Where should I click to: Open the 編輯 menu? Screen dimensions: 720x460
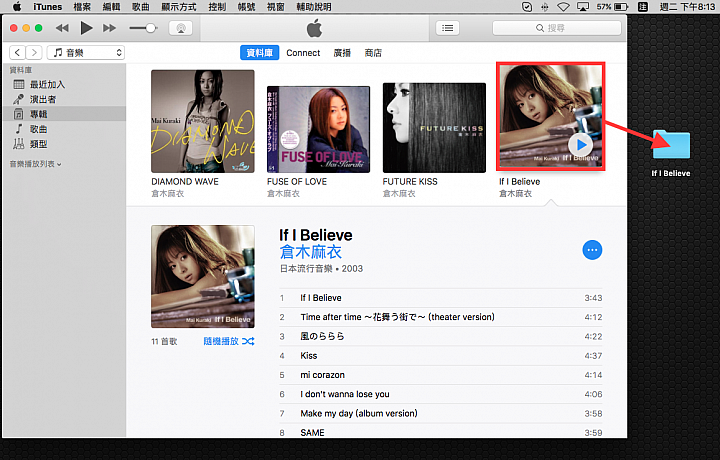click(x=111, y=7)
